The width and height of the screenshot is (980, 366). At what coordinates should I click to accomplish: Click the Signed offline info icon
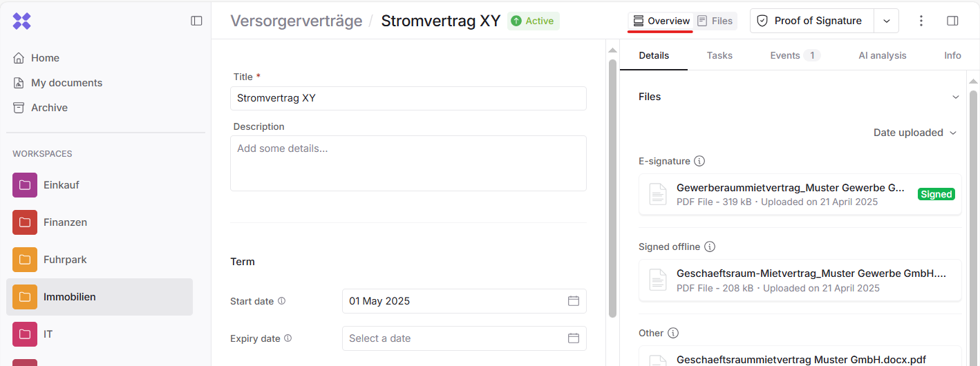coord(709,247)
